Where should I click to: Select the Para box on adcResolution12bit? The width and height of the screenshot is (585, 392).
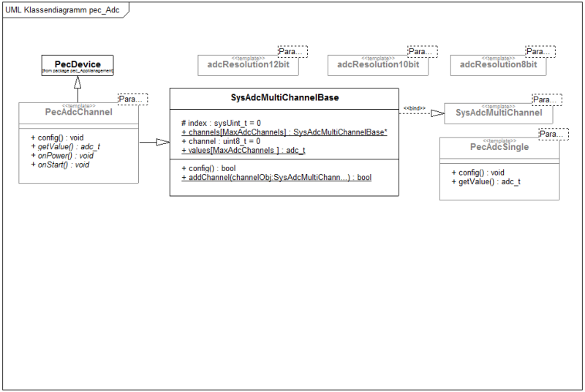coord(293,51)
